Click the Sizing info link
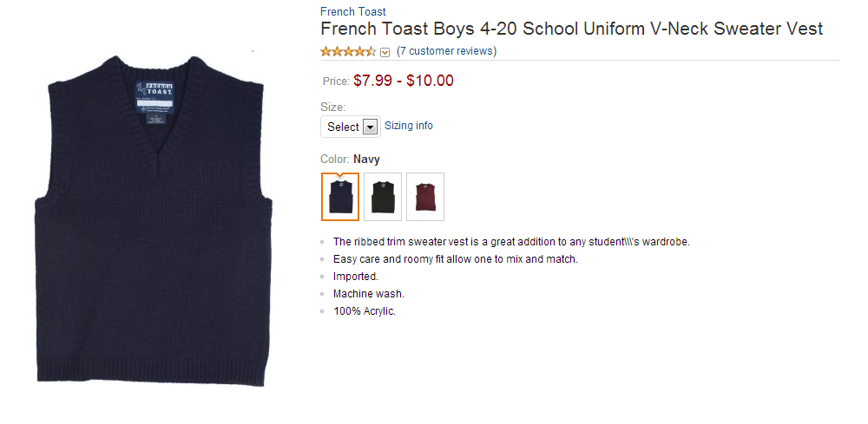This screenshot has height=424, width=868. coord(409,126)
